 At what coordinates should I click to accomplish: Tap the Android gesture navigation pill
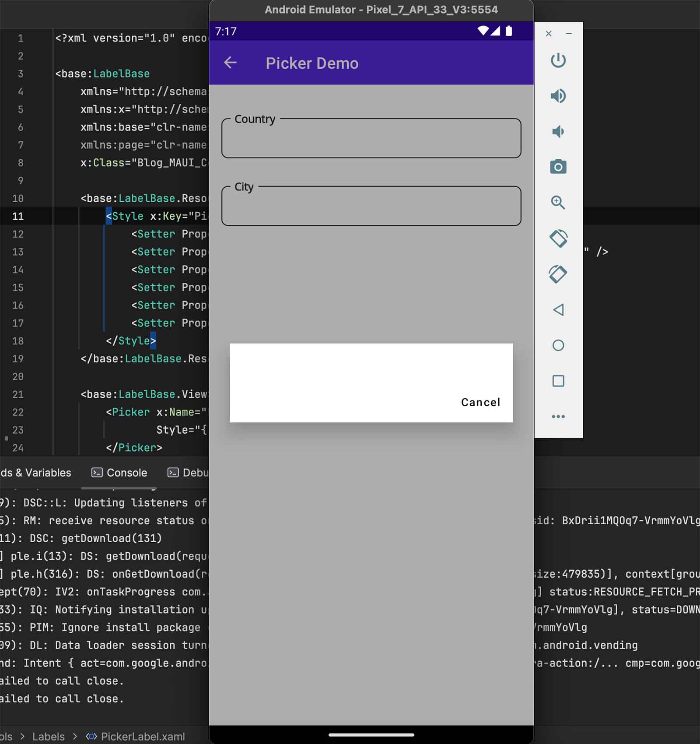pyautogui.click(x=371, y=735)
